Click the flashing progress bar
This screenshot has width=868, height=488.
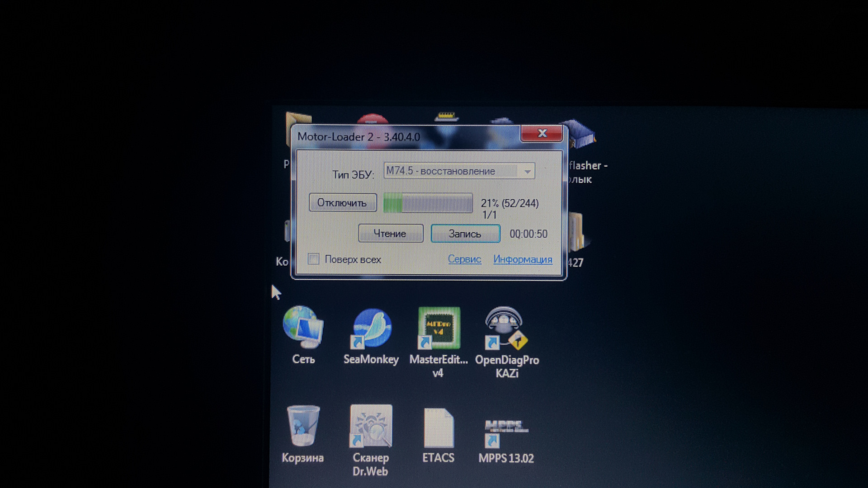click(428, 203)
